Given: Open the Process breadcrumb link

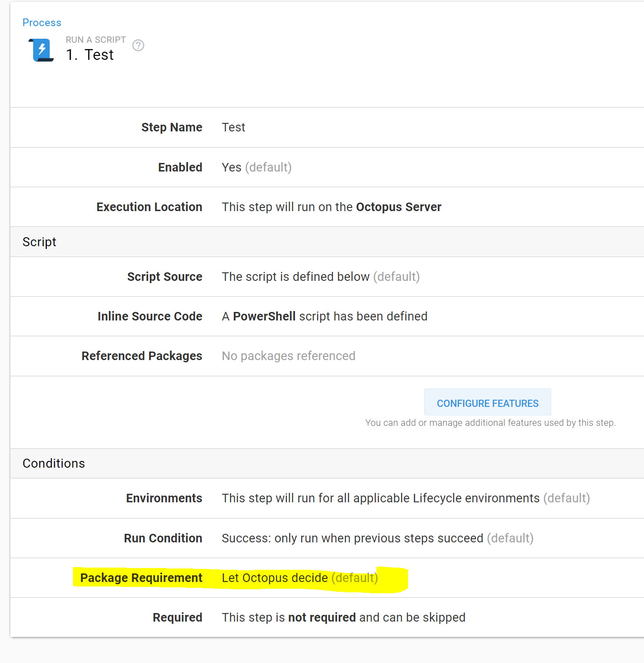Looking at the screenshot, I should click(41, 22).
